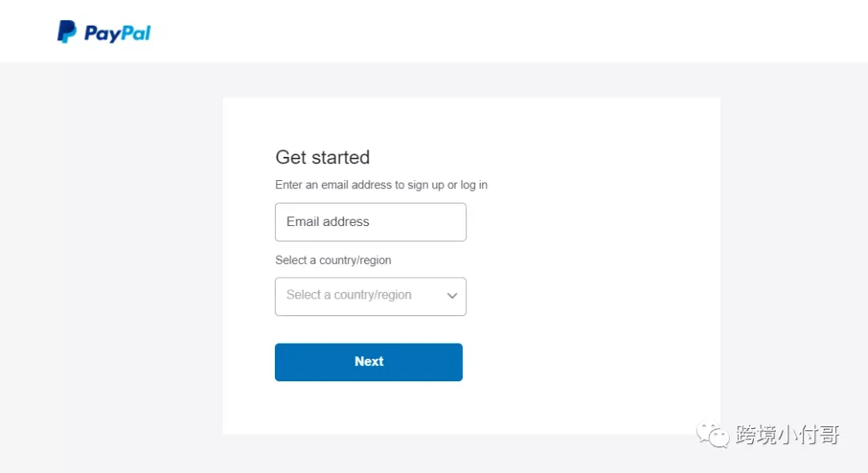Click the 'sign up' words in the subtitle

point(426,185)
